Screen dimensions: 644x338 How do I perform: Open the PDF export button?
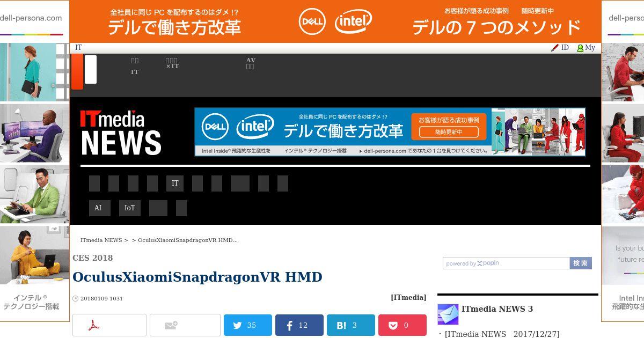point(109,325)
